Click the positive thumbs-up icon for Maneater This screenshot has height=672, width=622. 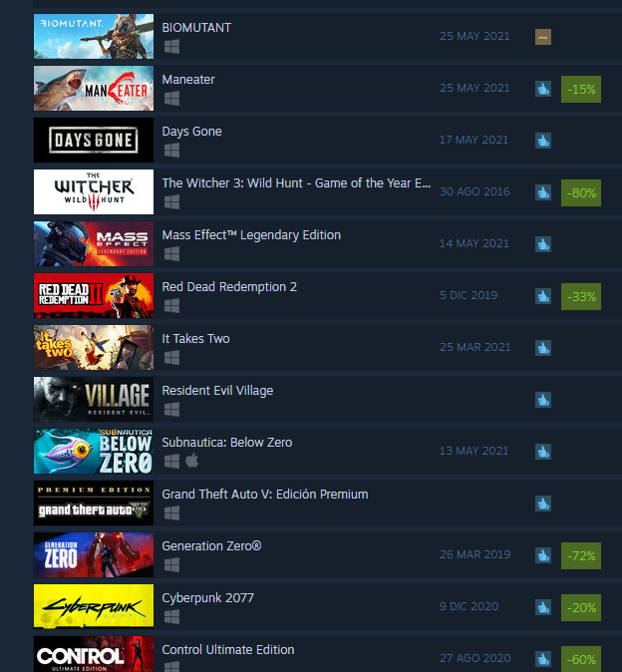pyautogui.click(x=542, y=89)
